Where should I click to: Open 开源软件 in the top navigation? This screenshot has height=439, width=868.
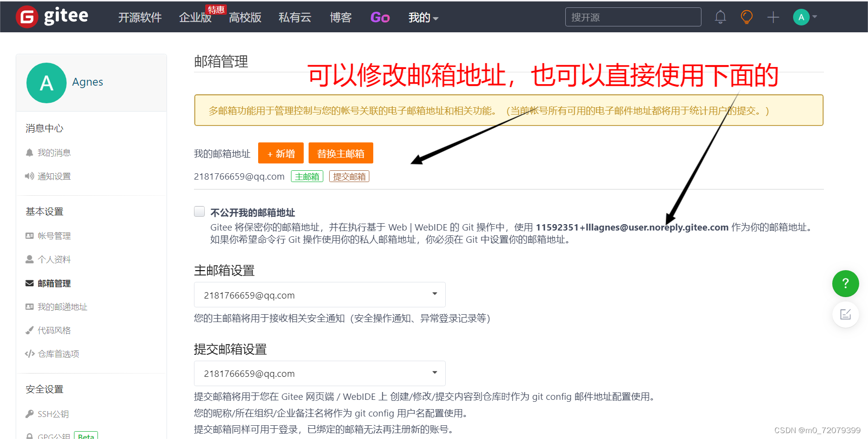pos(140,18)
